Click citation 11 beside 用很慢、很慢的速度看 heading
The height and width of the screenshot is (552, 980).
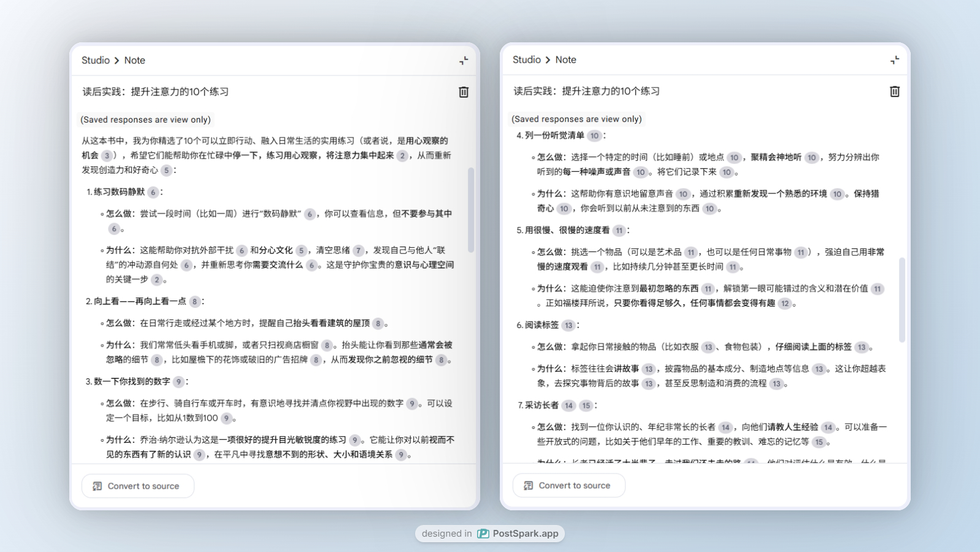[x=619, y=231]
